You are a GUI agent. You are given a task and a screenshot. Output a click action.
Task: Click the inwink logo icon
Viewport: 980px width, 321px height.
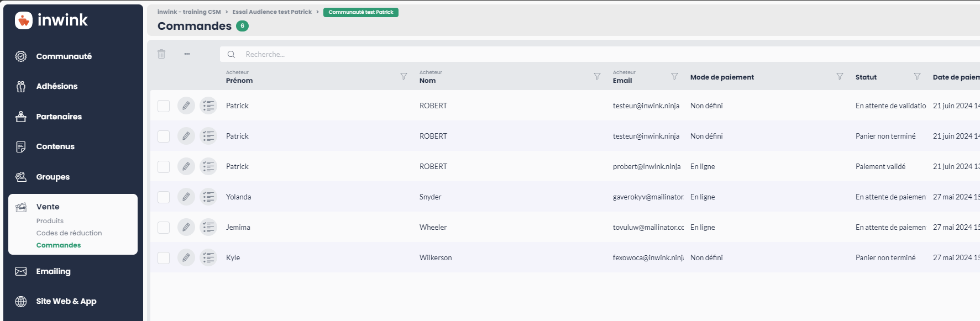point(23,20)
